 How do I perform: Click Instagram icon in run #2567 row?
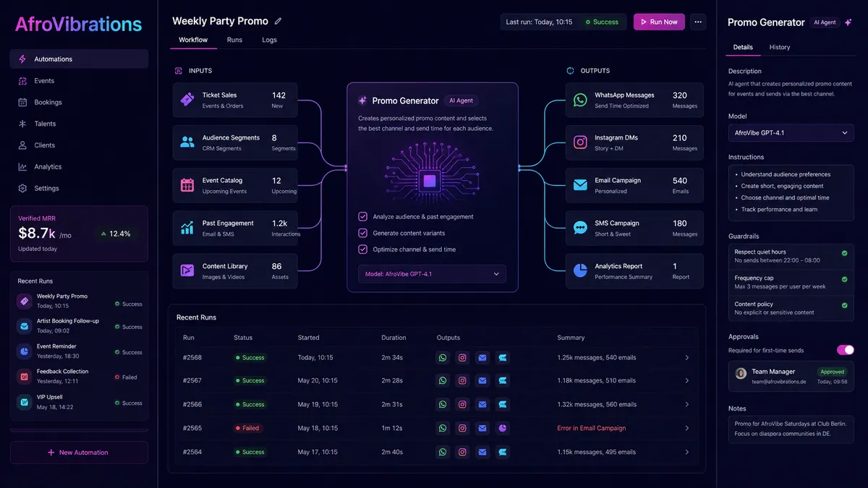coord(463,380)
